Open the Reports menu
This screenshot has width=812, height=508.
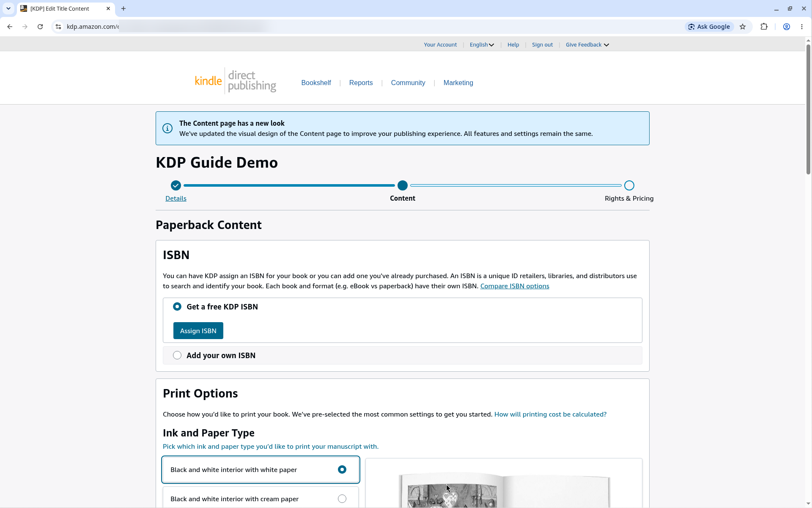coord(361,83)
